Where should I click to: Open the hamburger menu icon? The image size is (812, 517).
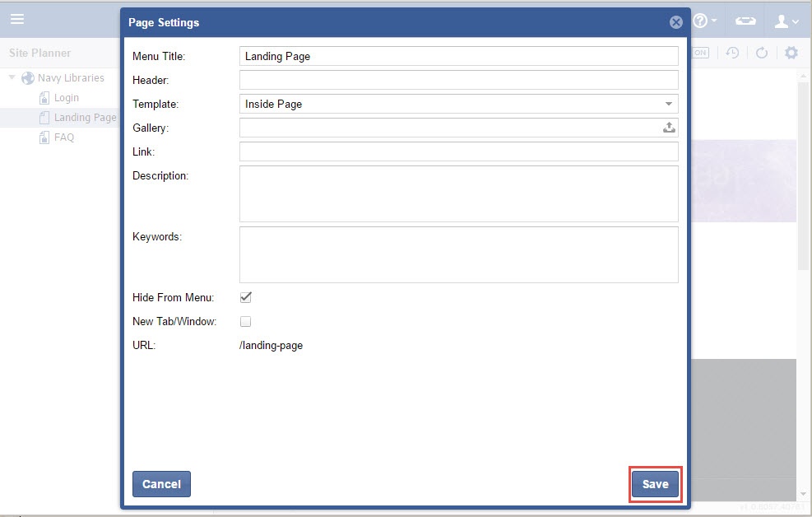(17, 19)
